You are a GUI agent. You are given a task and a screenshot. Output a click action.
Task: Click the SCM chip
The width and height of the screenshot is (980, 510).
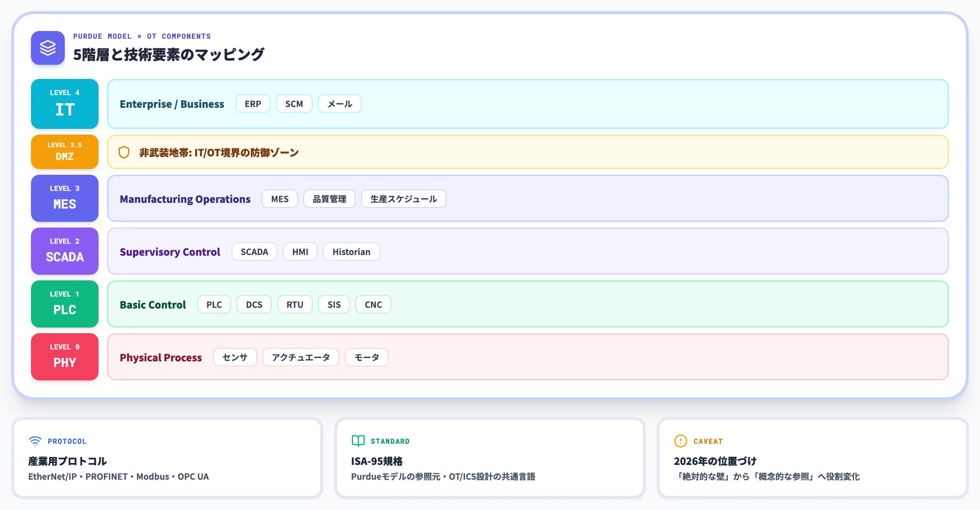pos(294,104)
